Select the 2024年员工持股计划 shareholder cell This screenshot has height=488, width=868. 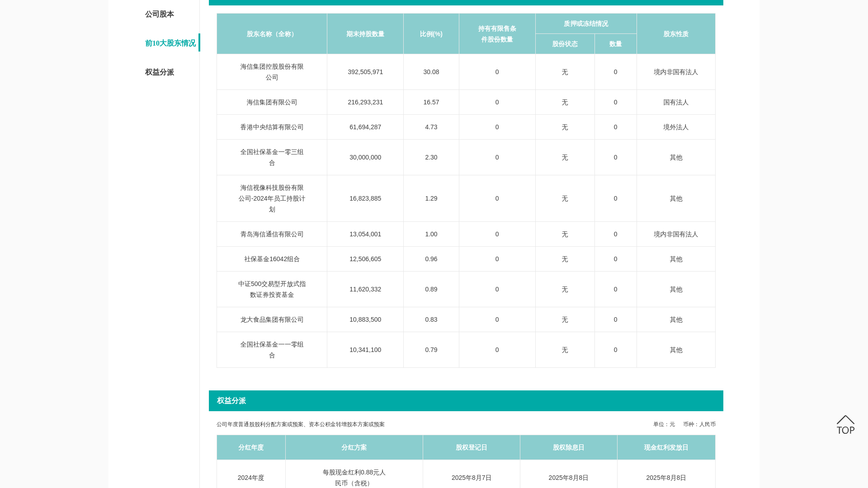point(272,198)
